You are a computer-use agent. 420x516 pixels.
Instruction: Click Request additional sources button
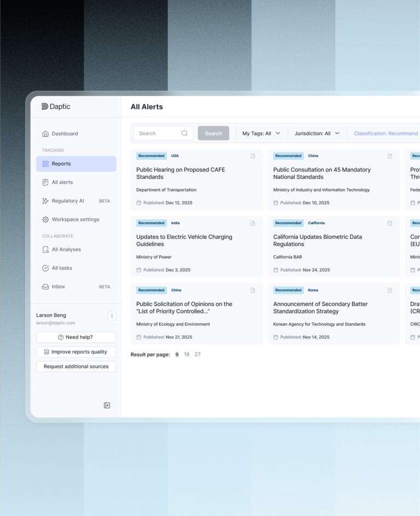76,367
